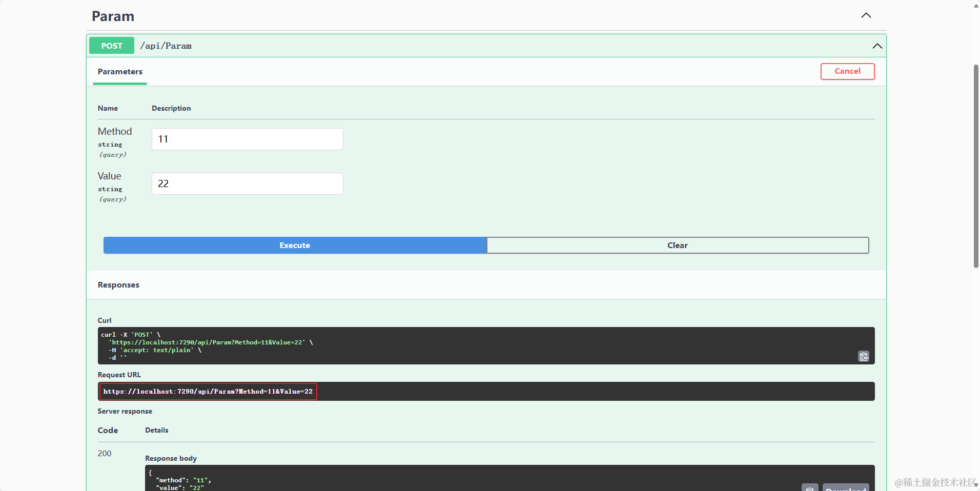Open the /api/Param endpoint path
This screenshot has height=491, width=980.
point(166,45)
